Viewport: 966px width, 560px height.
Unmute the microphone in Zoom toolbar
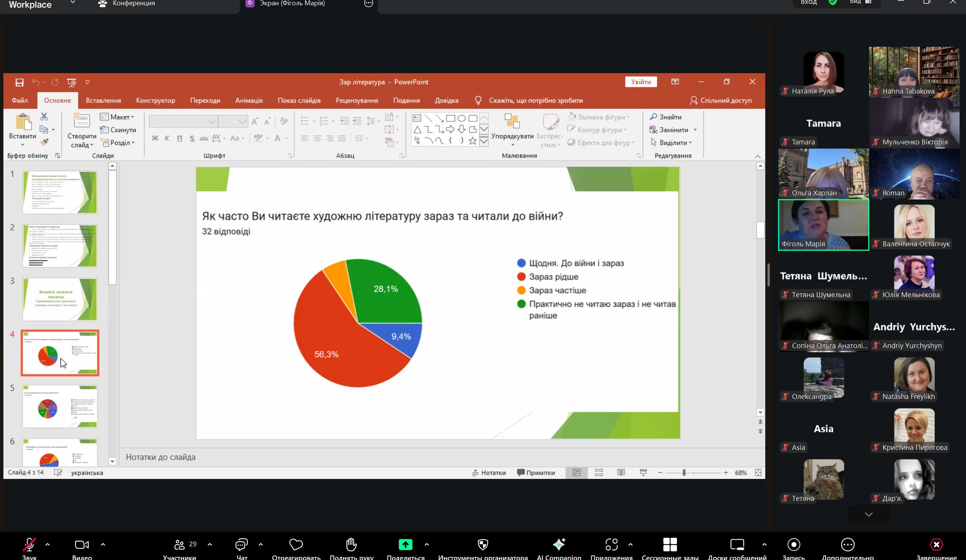click(29, 544)
